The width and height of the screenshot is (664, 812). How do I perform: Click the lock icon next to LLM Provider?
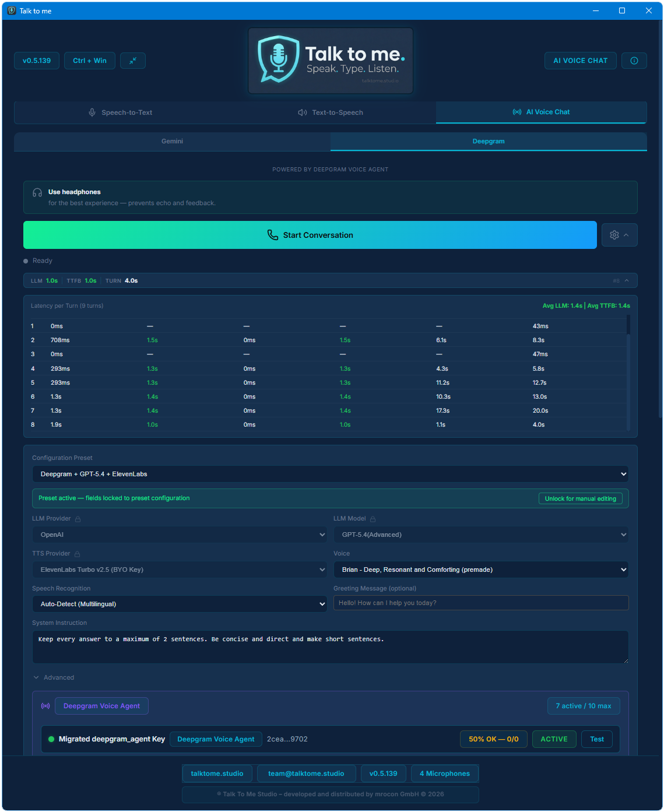pos(78,519)
